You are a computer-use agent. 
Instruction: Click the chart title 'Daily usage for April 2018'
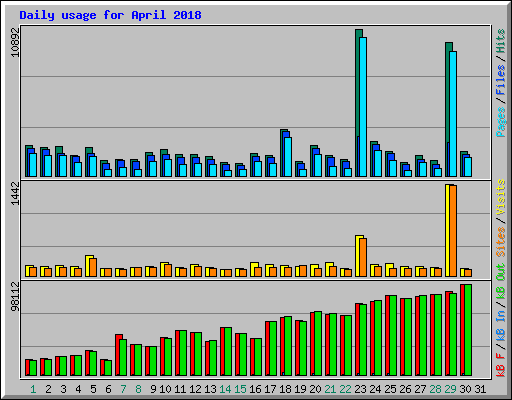point(110,15)
